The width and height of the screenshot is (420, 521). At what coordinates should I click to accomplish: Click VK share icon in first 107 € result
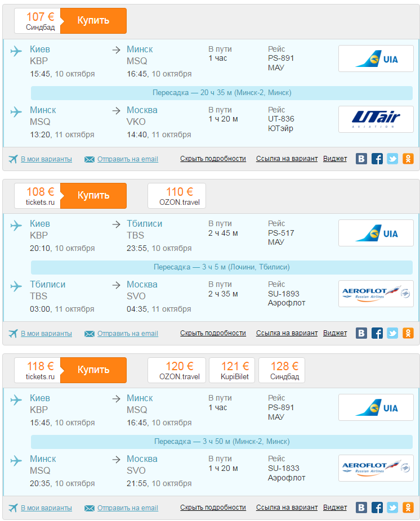click(x=361, y=159)
